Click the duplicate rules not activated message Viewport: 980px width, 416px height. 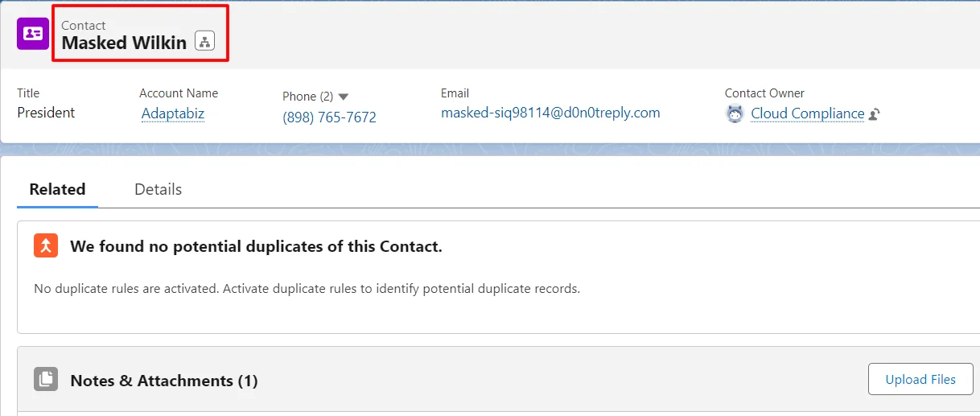(307, 288)
